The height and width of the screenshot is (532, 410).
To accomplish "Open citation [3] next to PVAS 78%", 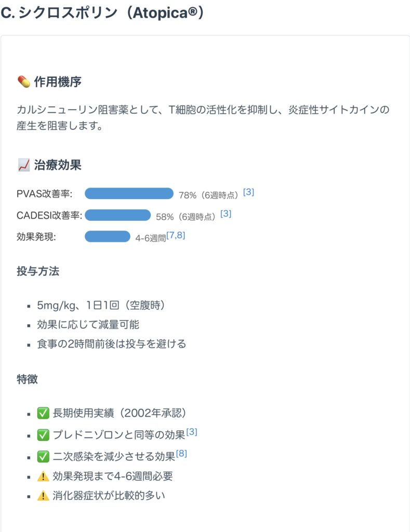I will [248, 192].
